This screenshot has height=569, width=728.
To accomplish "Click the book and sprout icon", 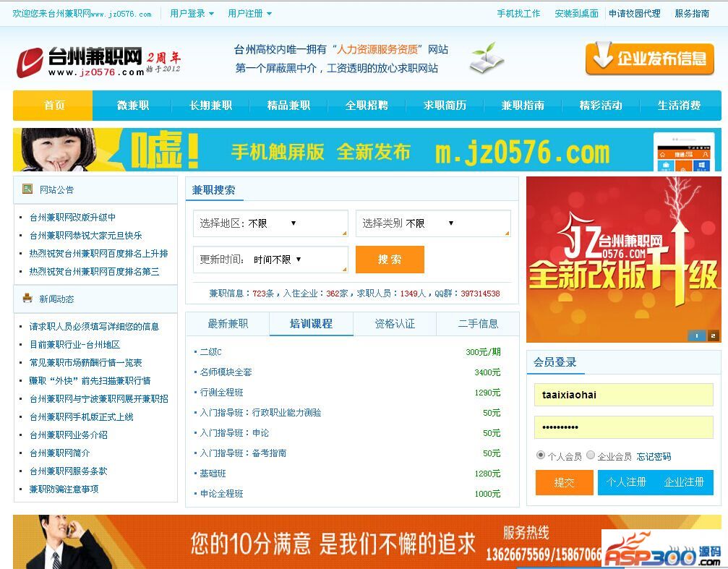I will point(487,58).
